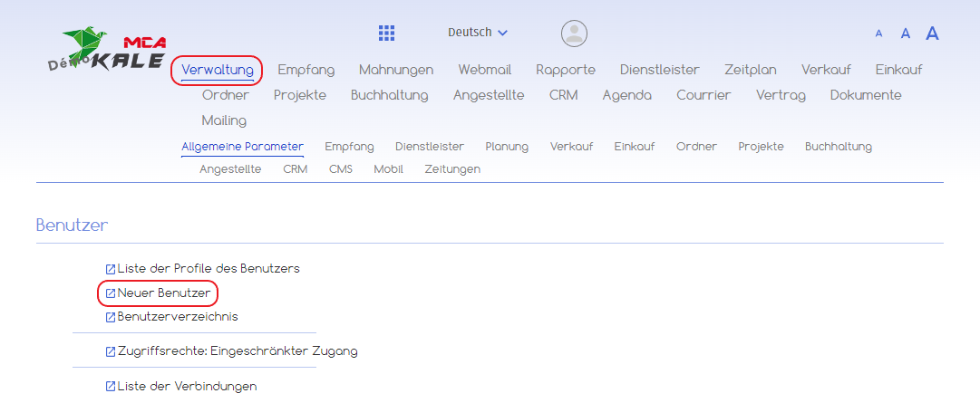
Task: Select the Zeitungen submenu tab
Action: 452,169
